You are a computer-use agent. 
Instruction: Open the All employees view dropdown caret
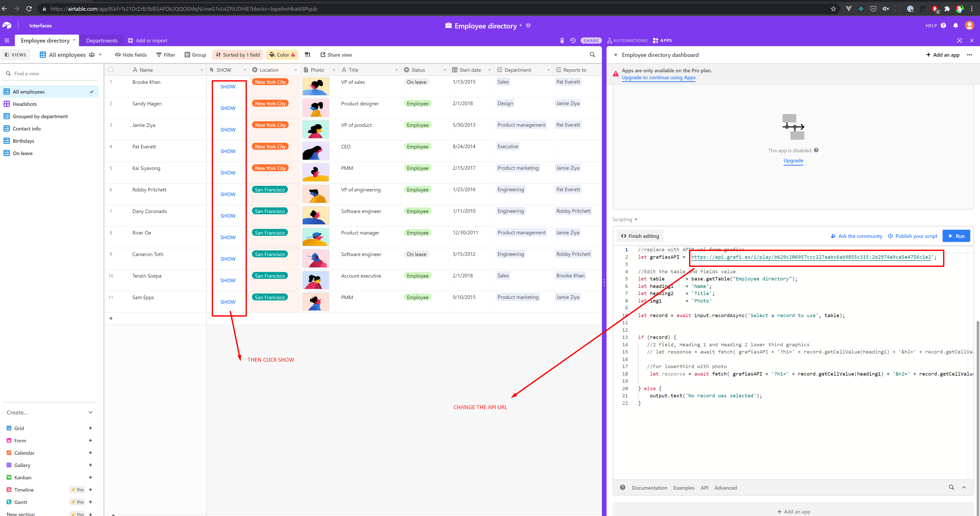(x=100, y=55)
